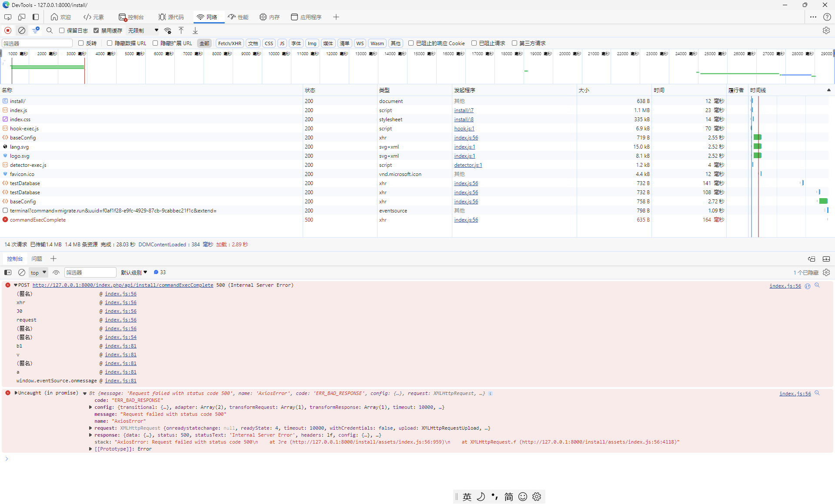
Task: Expand the response object property
Action: 90,435
